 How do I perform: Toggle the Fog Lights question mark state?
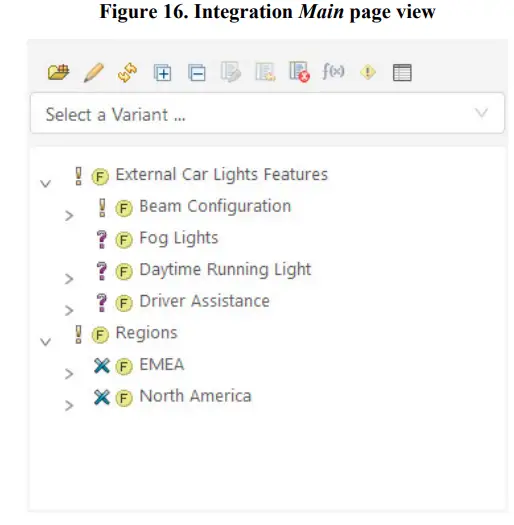pos(101,239)
